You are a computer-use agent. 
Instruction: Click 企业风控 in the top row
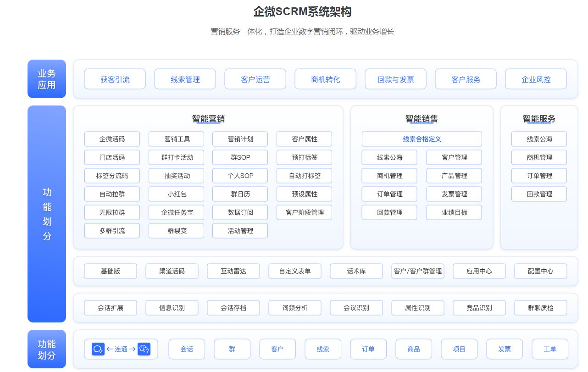[x=536, y=79]
